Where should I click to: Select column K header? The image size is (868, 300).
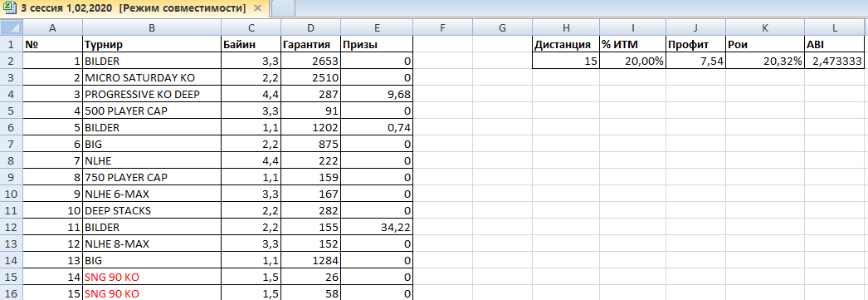pyautogui.click(x=764, y=27)
